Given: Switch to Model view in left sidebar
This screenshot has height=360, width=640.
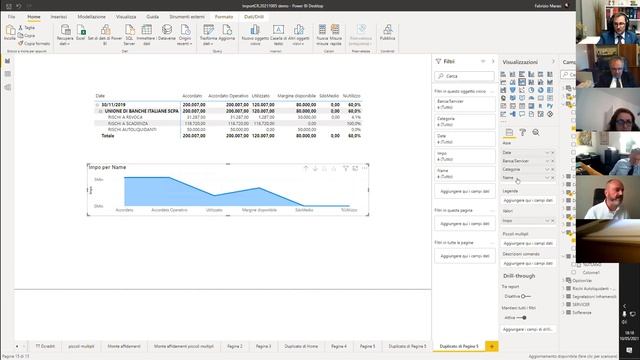Looking at the screenshot, I should coord(7,87).
